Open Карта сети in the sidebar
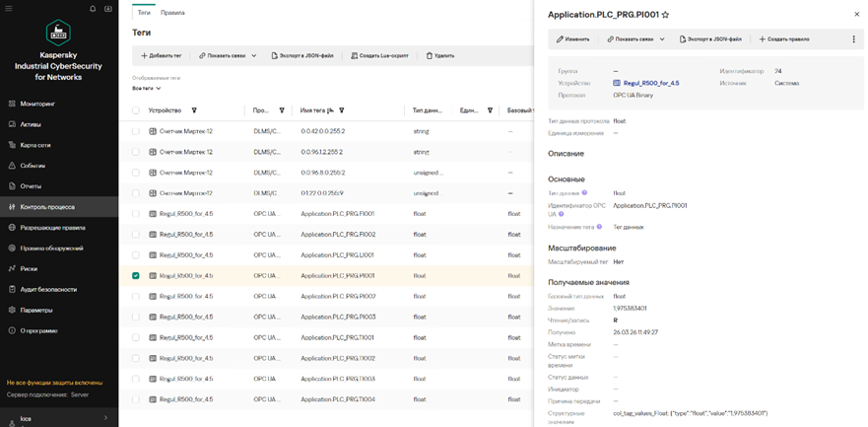This screenshot has height=427, width=868. coord(35,145)
